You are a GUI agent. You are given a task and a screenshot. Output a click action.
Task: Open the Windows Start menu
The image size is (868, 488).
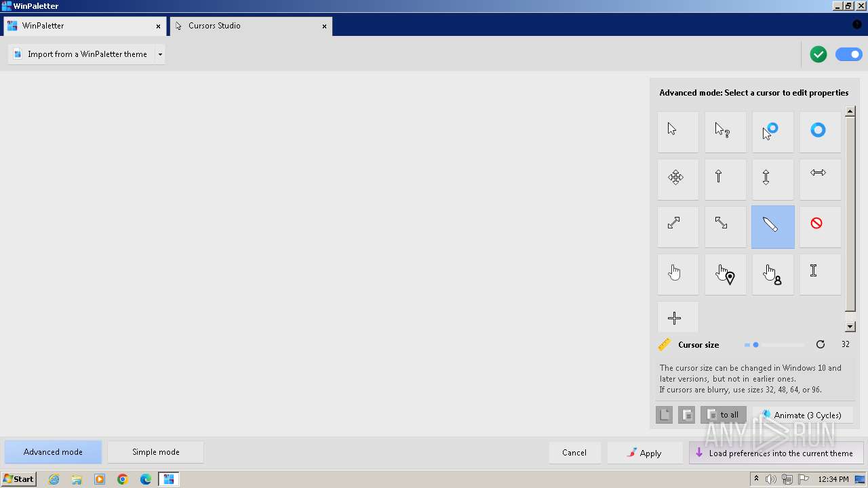click(x=19, y=479)
